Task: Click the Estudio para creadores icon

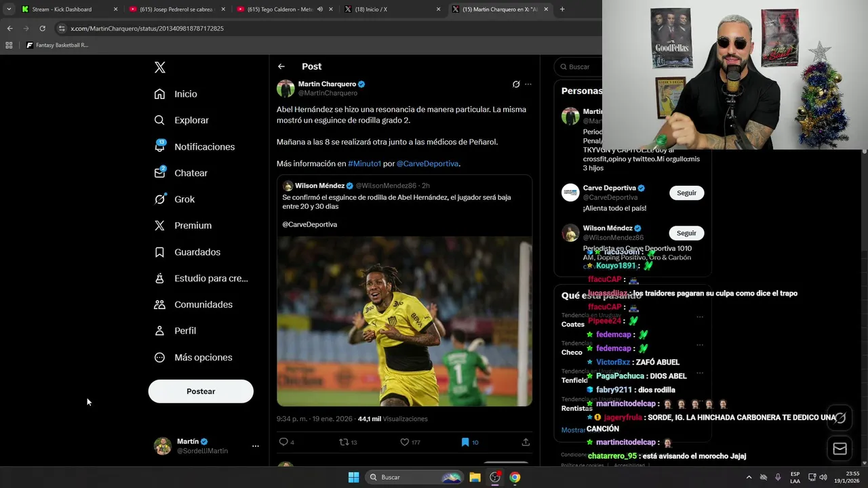Action: [x=159, y=279]
